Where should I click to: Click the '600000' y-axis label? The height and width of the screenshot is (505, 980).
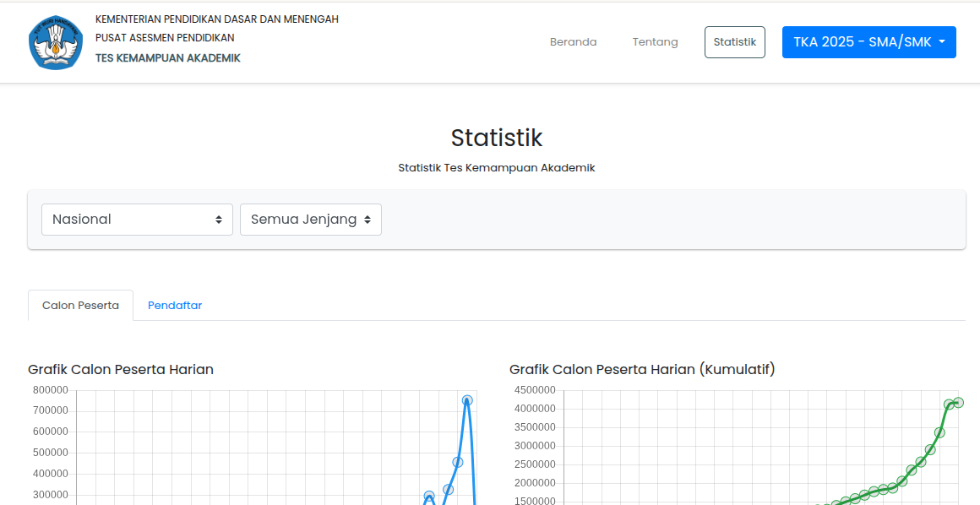tap(51, 432)
